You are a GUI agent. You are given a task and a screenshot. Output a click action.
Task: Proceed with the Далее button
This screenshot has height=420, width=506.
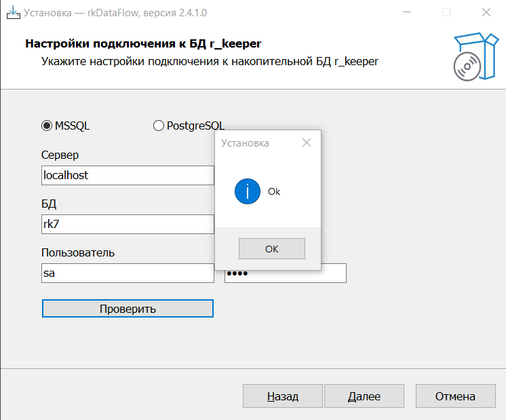coord(364,396)
